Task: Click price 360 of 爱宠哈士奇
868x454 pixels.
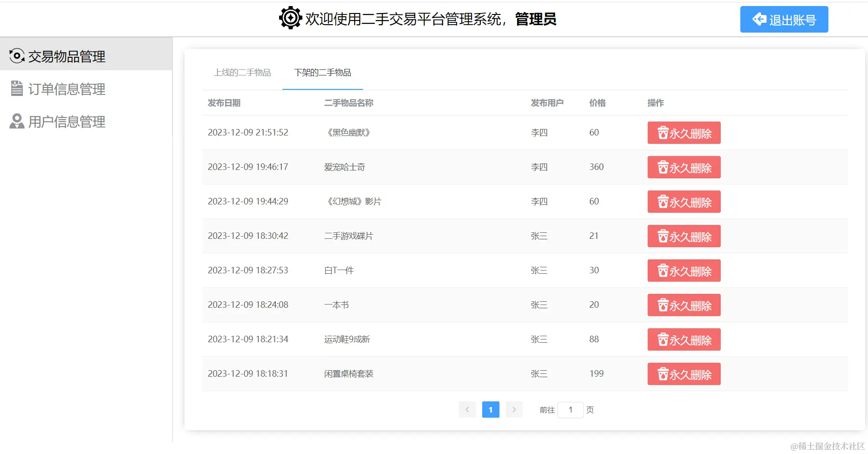Action: [x=596, y=167]
